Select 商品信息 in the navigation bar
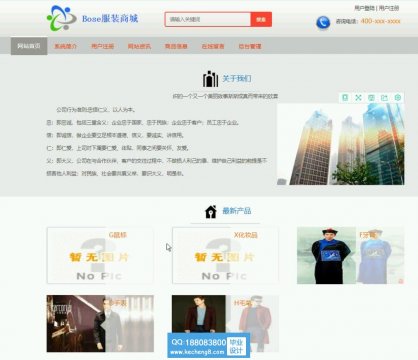This screenshot has height=360, width=418. 176,46
